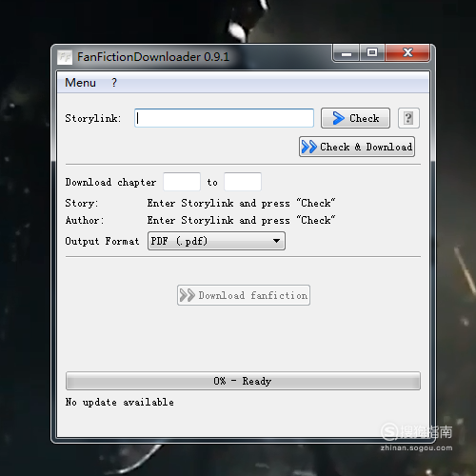
Task: Focus the starting chapter number field
Action: pos(182,182)
